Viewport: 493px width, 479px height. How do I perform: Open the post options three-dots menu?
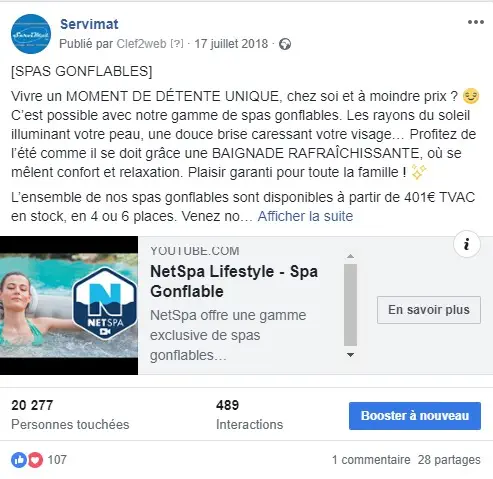[476, 22]
